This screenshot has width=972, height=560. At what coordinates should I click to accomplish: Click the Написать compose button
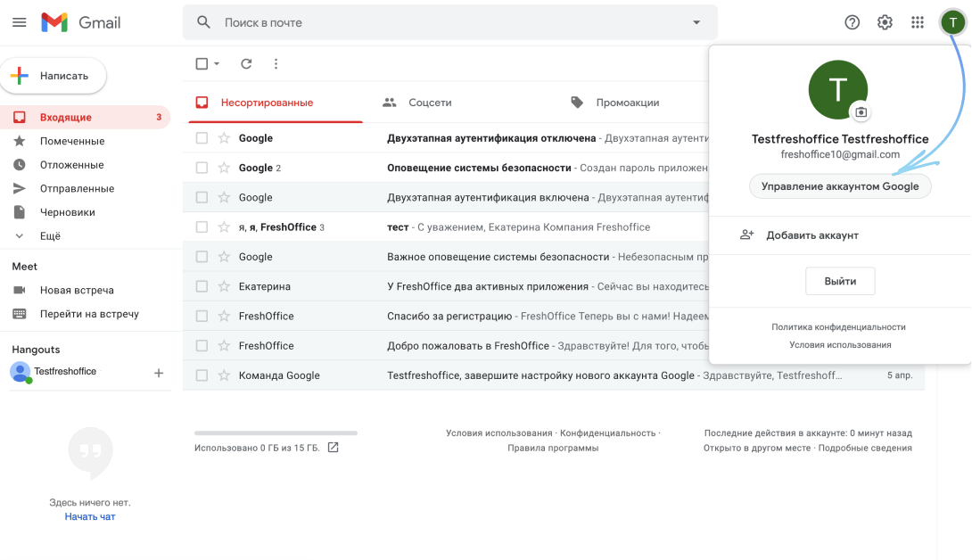(x=54, y=76)
